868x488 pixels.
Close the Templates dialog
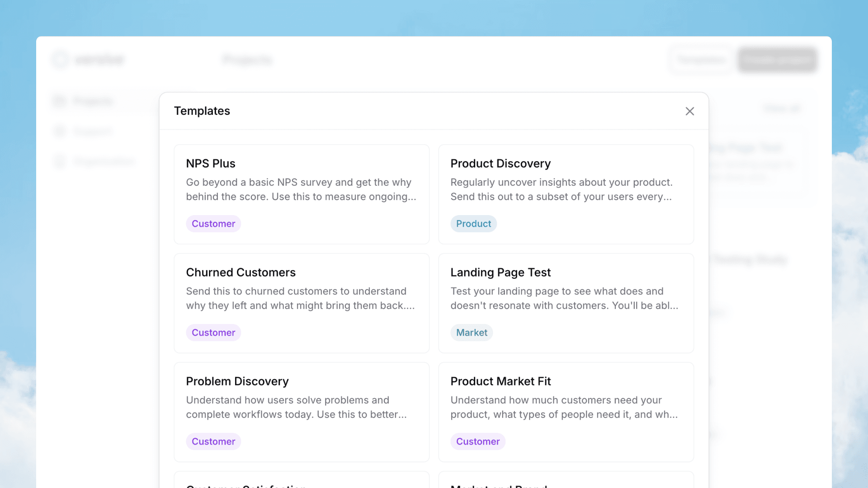tap(689, 111)
